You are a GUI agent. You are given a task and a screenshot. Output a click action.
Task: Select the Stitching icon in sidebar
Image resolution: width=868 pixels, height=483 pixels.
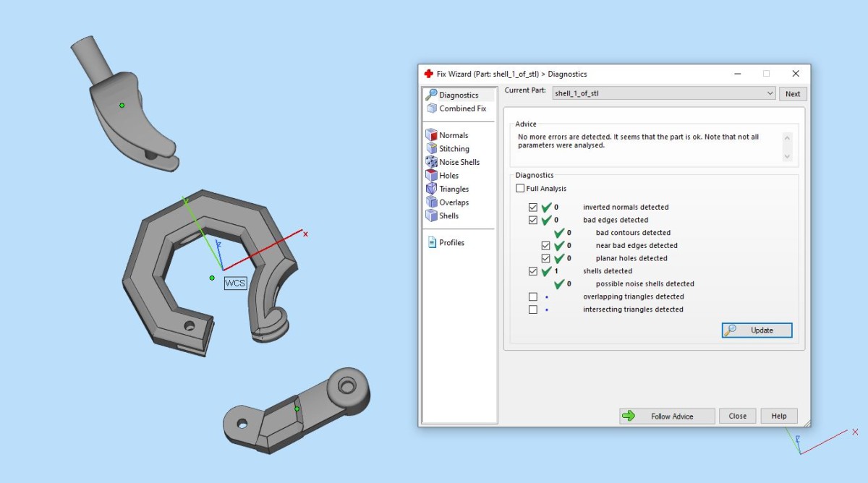pos(432,149)
